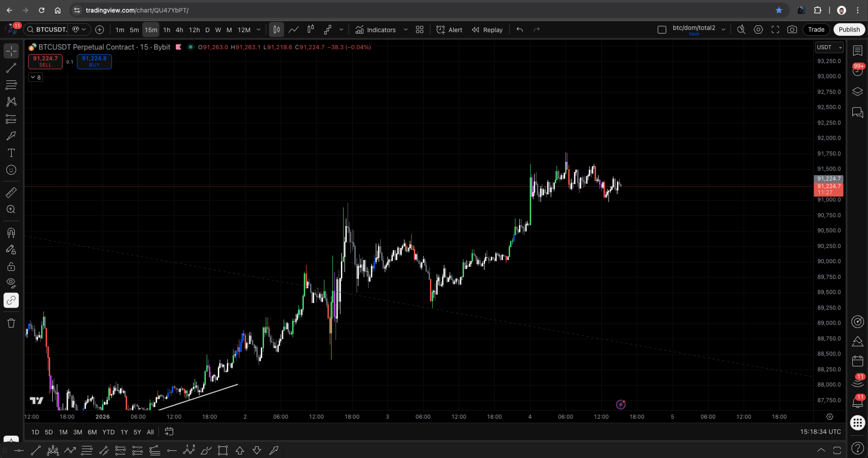This screenshot has height=458, width=868.
Task: Toggle lock all drawing tools
Action: click(11, 266)
